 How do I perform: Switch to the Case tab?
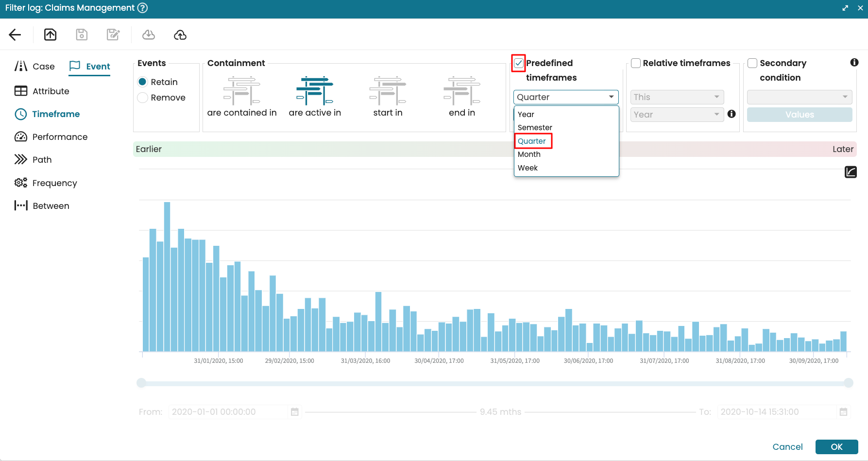35,67
